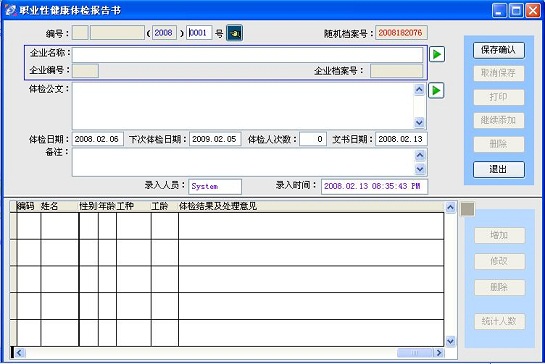This screenshot has height=364, width=545.
Task: Maximize the 职业性健康体检报告书 window
Action: [x=516, y=10]
